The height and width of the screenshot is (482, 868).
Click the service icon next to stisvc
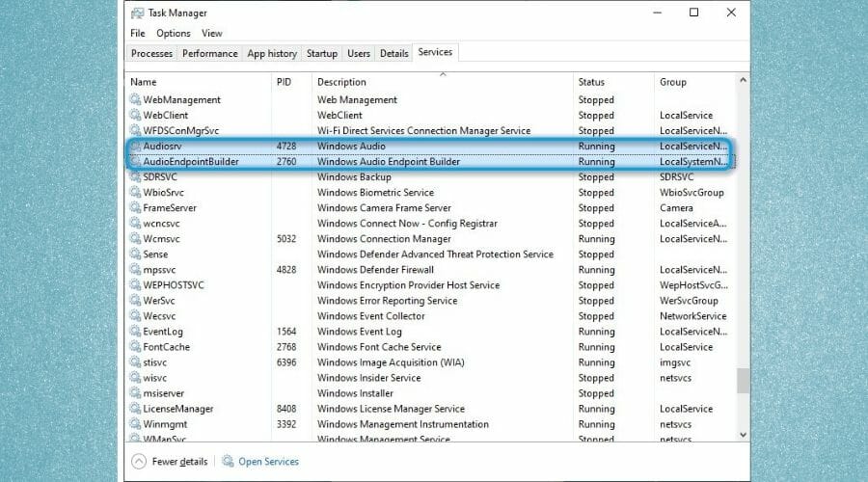click(x=135, y=362)
